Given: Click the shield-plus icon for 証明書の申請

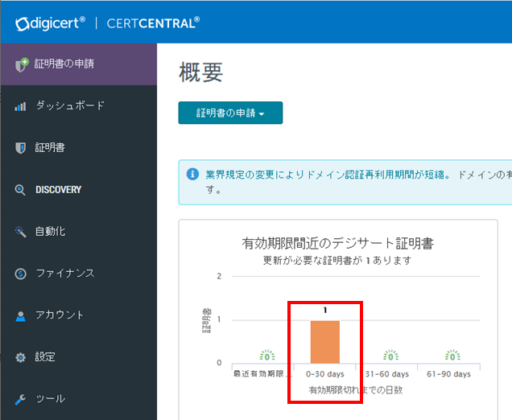Looking at the screenshot, I should (x=22, y=64).
